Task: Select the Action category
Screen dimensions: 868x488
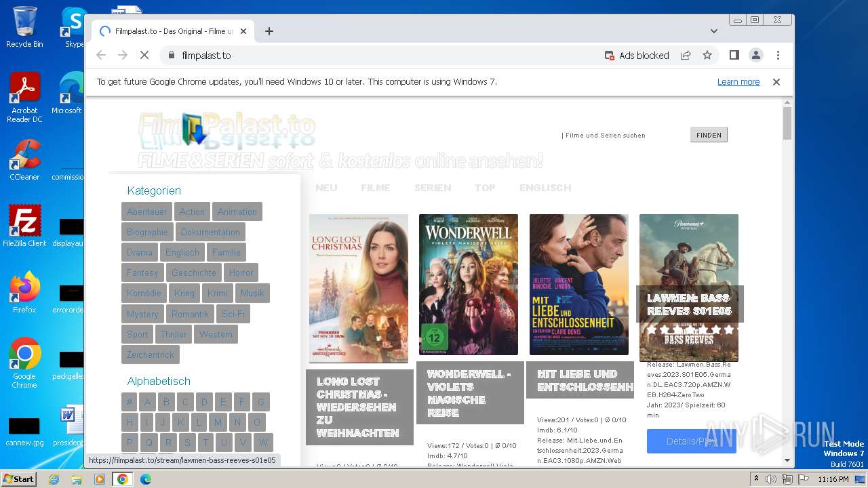Action: pyautogui.click(x=192, y=211)
